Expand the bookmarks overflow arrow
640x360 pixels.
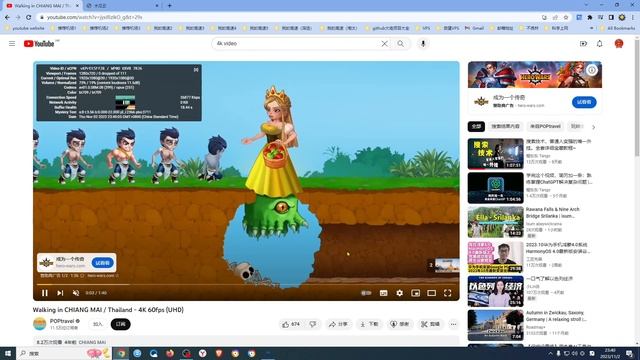point(591,28)
